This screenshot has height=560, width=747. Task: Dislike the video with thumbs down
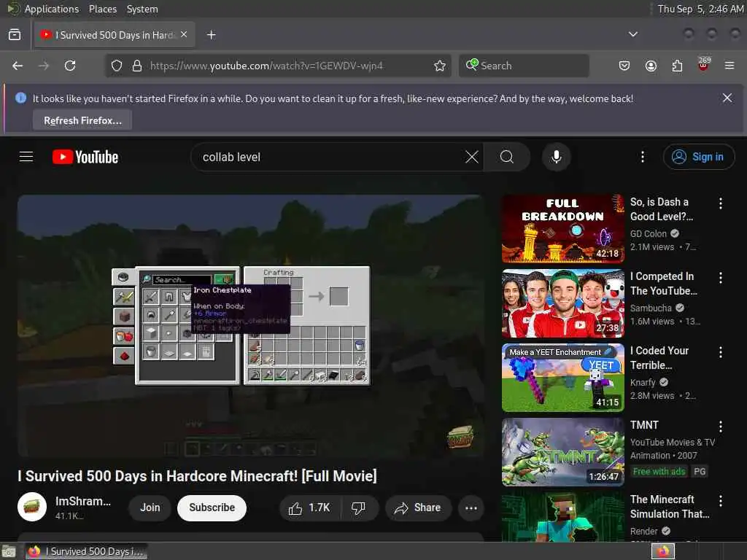(x=358, y=508)
